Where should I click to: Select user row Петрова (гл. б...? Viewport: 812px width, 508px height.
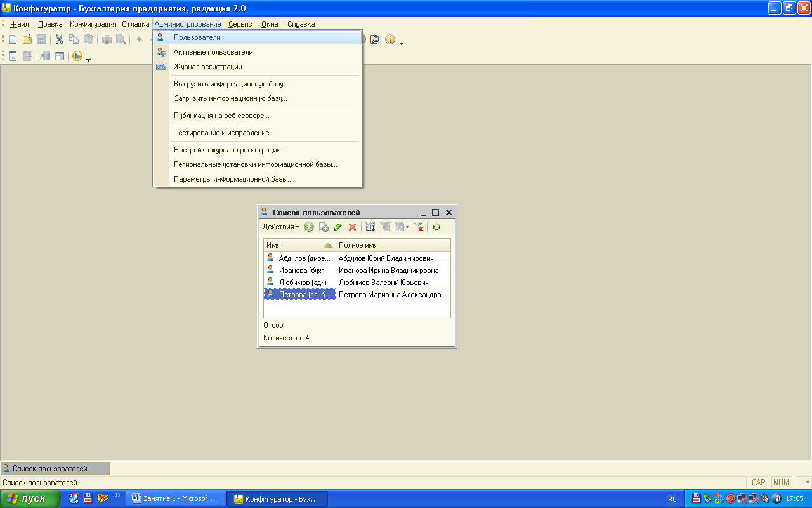point(299,295)
